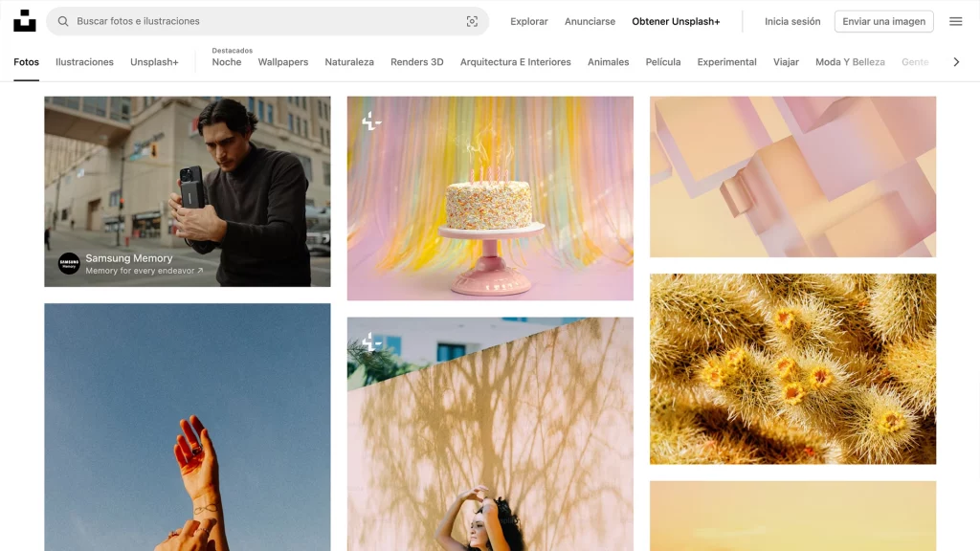Image resolution: width=980 pixels, height=551 pixels.
Task: Open the yellow cactus flowers photo
Action: point(792,368)
